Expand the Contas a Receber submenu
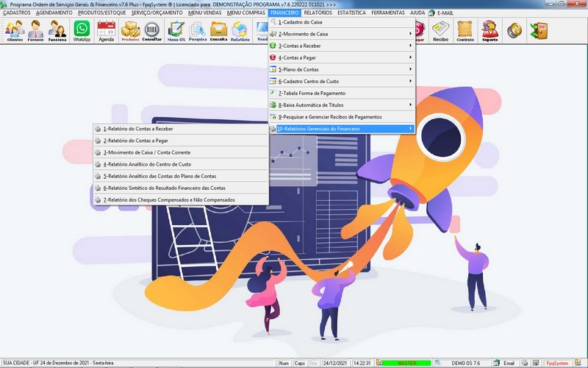Screen dimensions: 588x368 point(342,46)
